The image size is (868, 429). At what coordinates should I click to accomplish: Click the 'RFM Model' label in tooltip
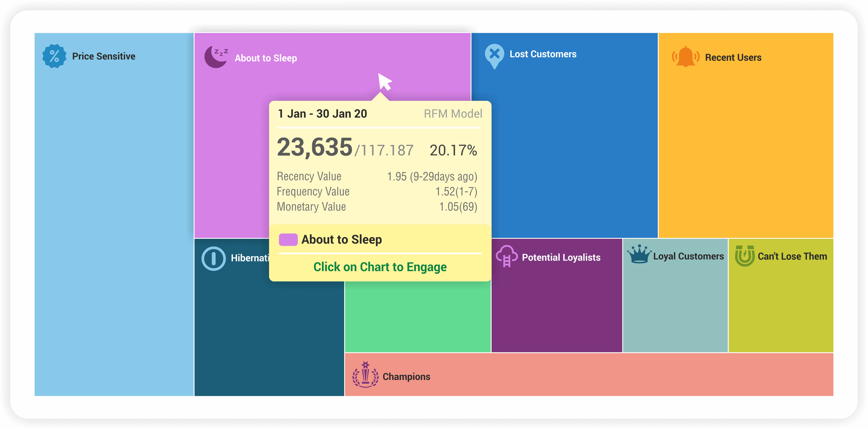coord(453,114)
